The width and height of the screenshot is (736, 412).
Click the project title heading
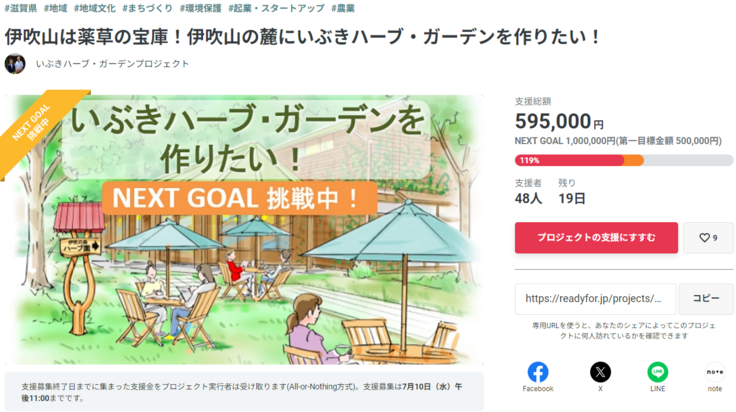coord(302,37)
